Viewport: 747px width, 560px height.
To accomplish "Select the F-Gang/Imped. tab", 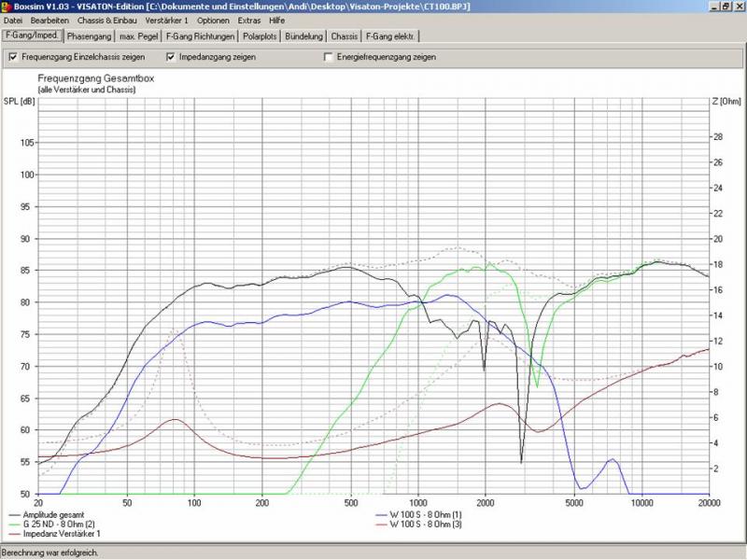I will tap(33, 36).
